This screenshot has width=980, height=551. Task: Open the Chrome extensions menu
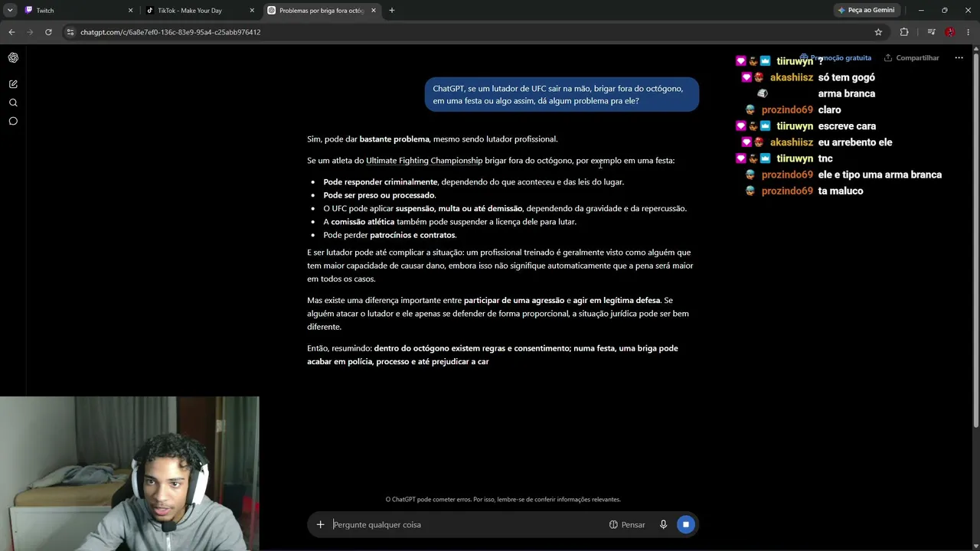(904, 32)
